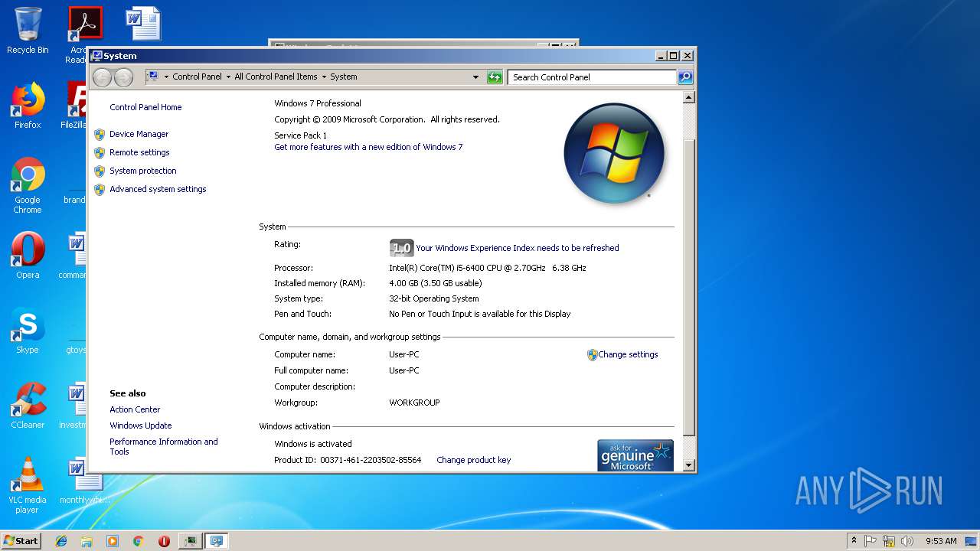Select Firefox desktop shortcut
The width and height of the screenshot is (980, 551).
click(x=28, y=106)
